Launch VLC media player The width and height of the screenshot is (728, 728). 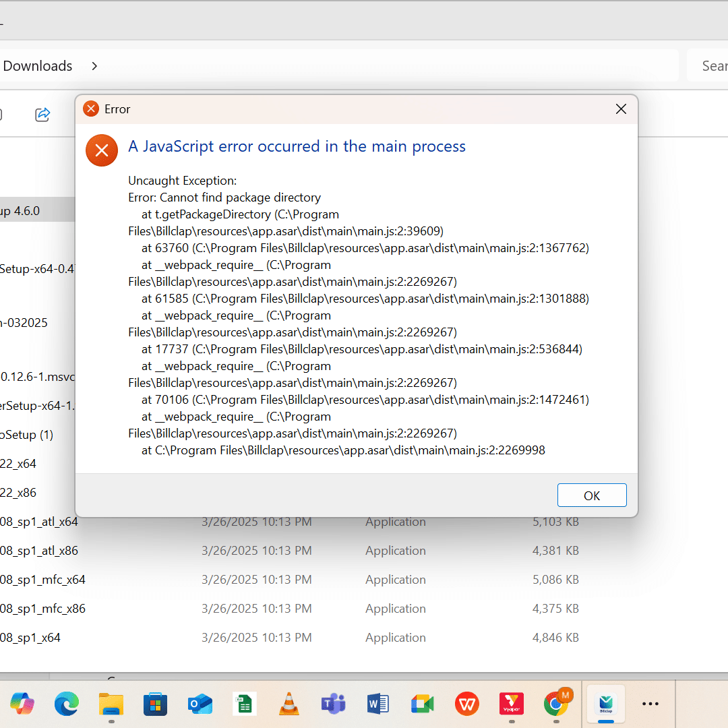[x=289, y=703]
